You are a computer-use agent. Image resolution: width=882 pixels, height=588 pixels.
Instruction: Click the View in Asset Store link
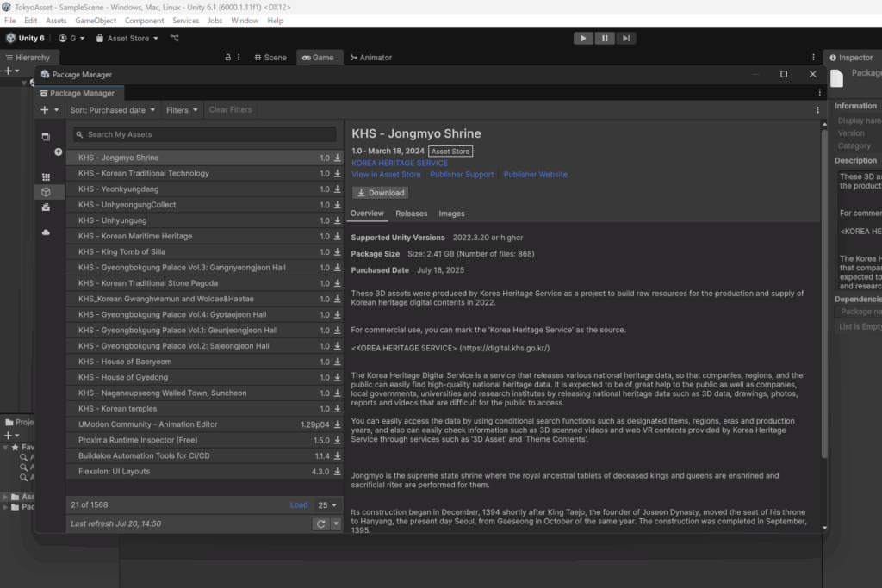pyautogui.click(x=386, y=175)
